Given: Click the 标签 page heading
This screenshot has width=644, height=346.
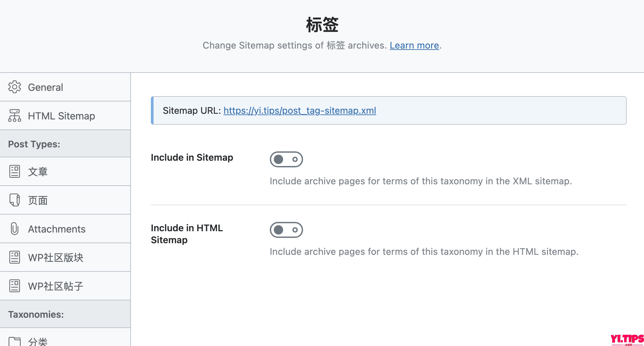Looking at the screenshot, I should pos(322,25).
